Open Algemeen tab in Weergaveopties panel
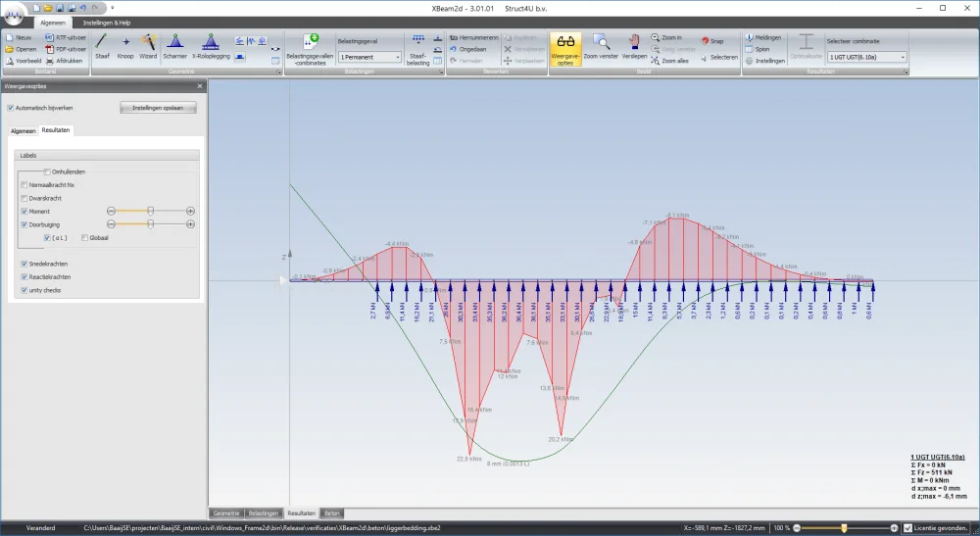This screenshot has height=536, width=980. coord(24,130)
